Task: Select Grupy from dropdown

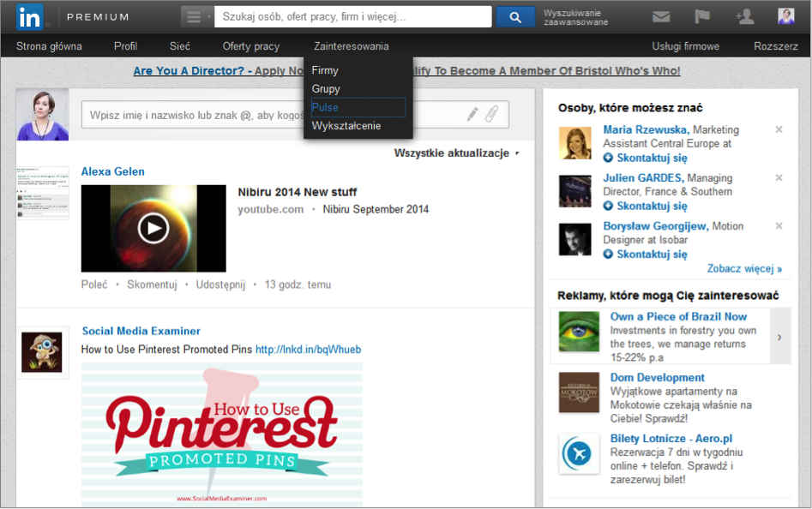Action: [x=326, y=89]
